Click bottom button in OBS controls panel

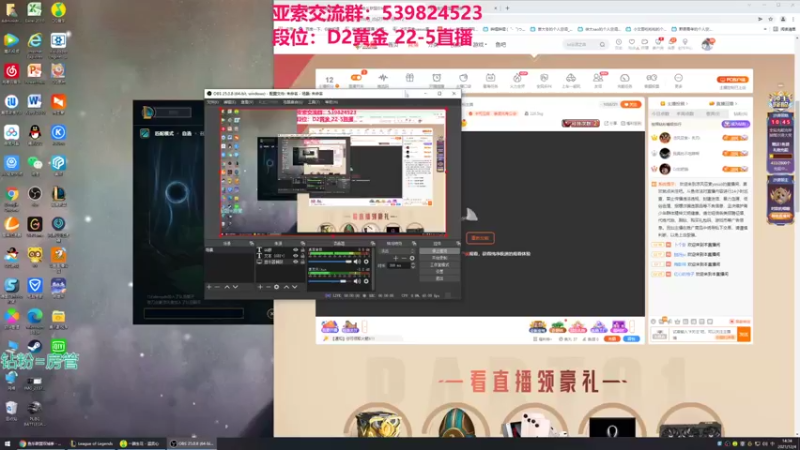[440, 279]
